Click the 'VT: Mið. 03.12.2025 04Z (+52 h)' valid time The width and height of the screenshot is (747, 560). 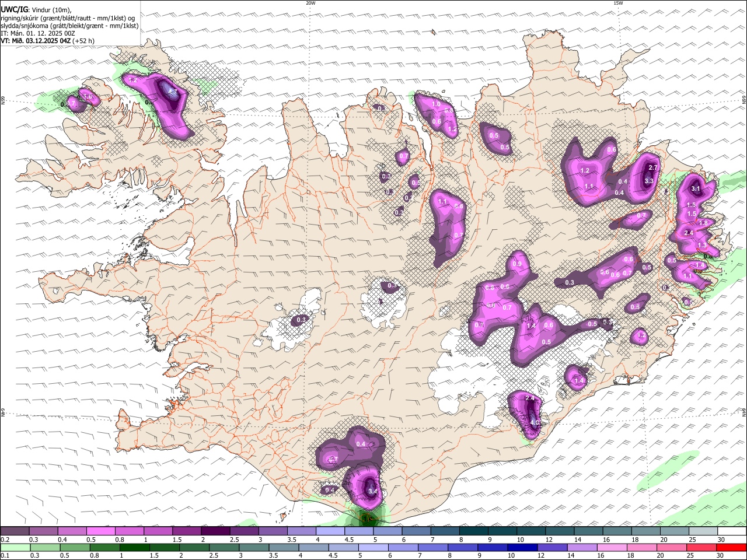48,41
